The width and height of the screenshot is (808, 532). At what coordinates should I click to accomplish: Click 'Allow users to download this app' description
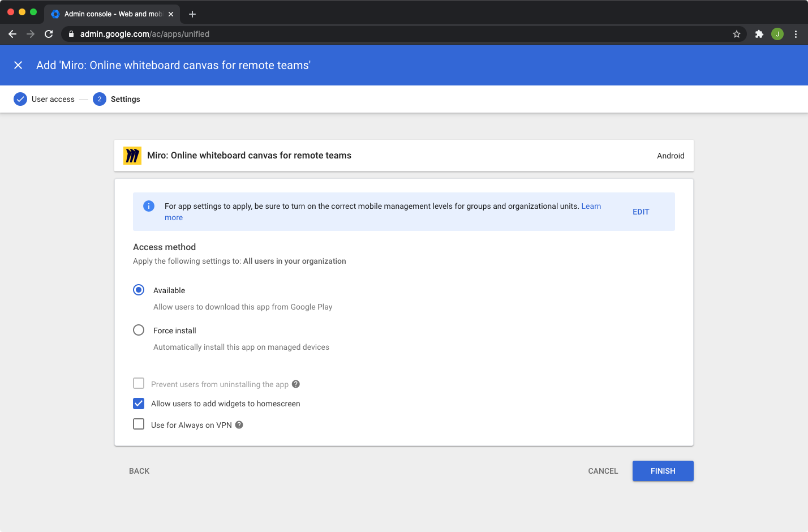coord(243,307)
